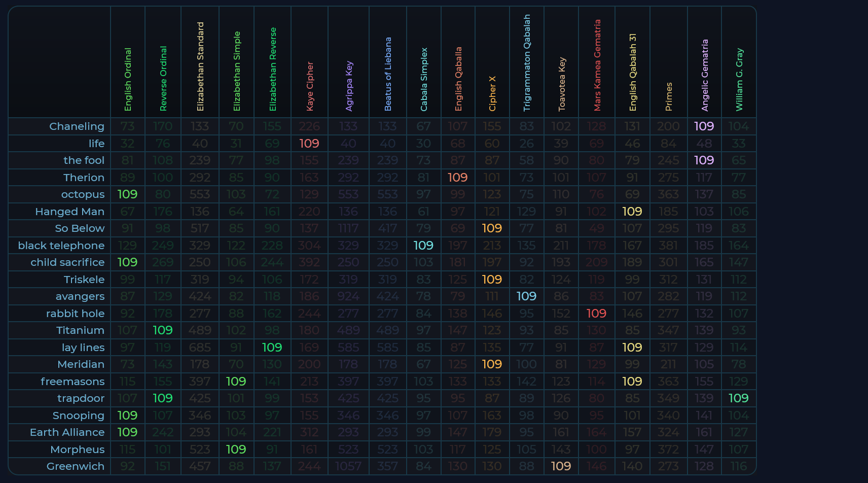Select the William G. Gray 109 for trapdoor
The width and height of the screenshot is (868, 483).
click(x=738, y=398)
